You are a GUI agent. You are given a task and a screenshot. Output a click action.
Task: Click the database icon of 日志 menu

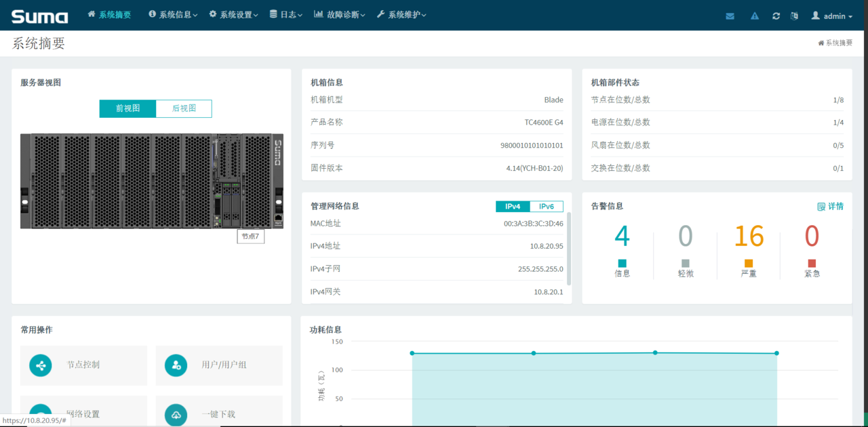(273, 14)
